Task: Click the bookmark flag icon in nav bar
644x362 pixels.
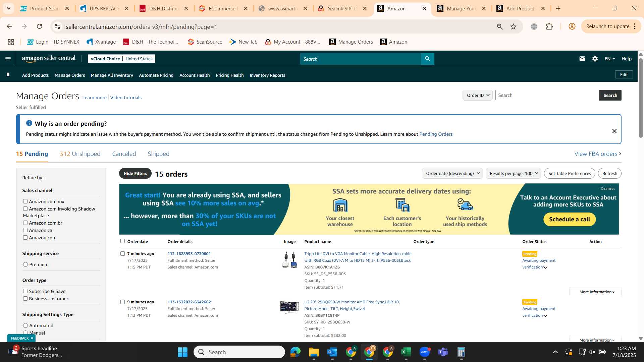Action: (x=8, y=75)
